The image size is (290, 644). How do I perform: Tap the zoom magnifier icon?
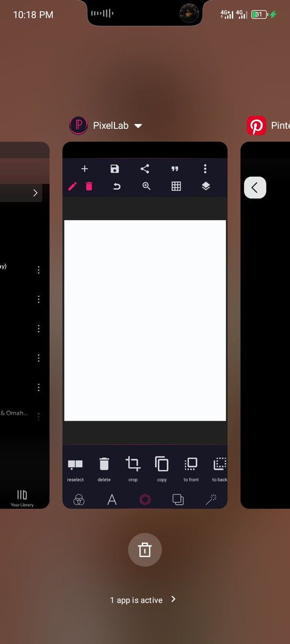point(146,186)
